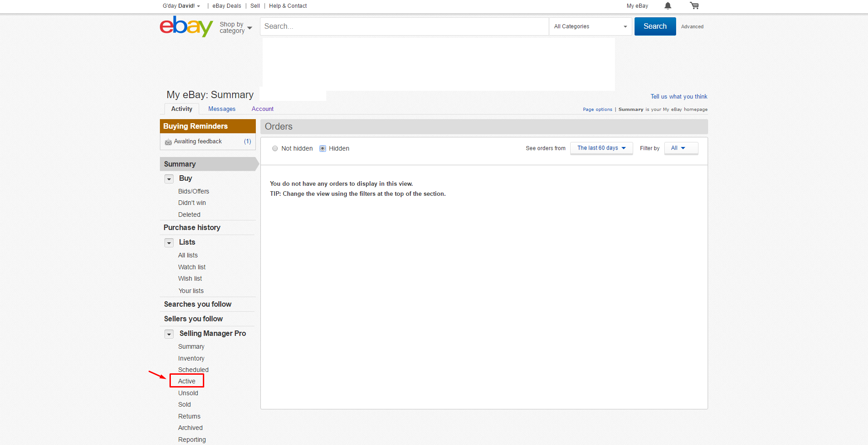Open Help & Contact link
868x445 pixels.
[288, 6]
